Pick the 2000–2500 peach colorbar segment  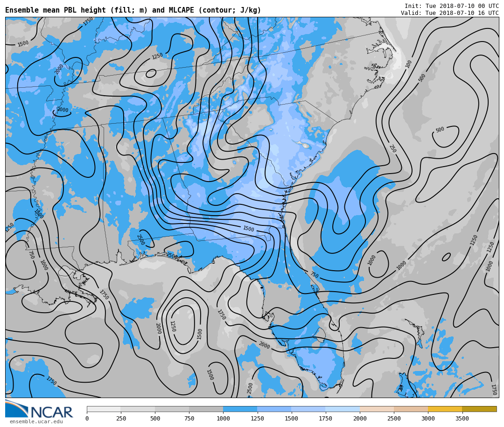click(x=377, y=409)
